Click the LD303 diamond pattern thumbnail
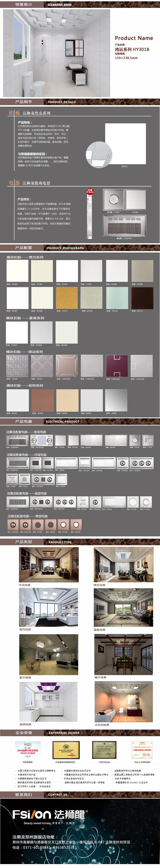The height and width of the screenshot is (868, 160). (42, 366)
